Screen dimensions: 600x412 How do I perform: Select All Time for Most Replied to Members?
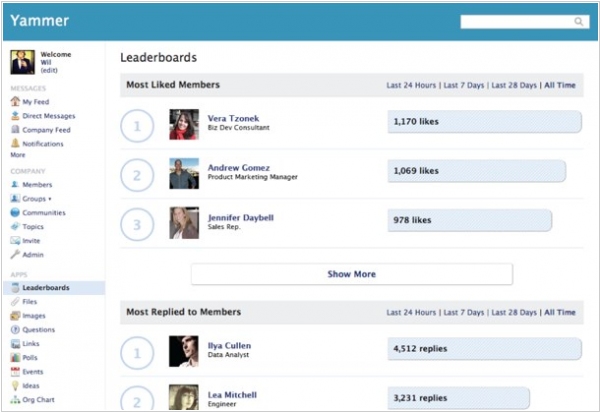click(560, 313)
